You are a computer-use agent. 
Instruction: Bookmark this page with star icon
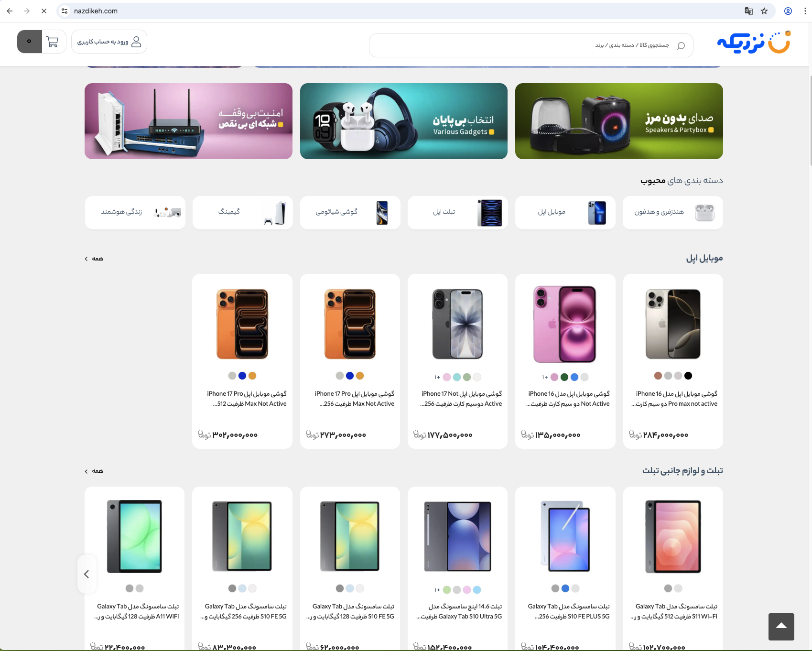[x=764, y=11]
